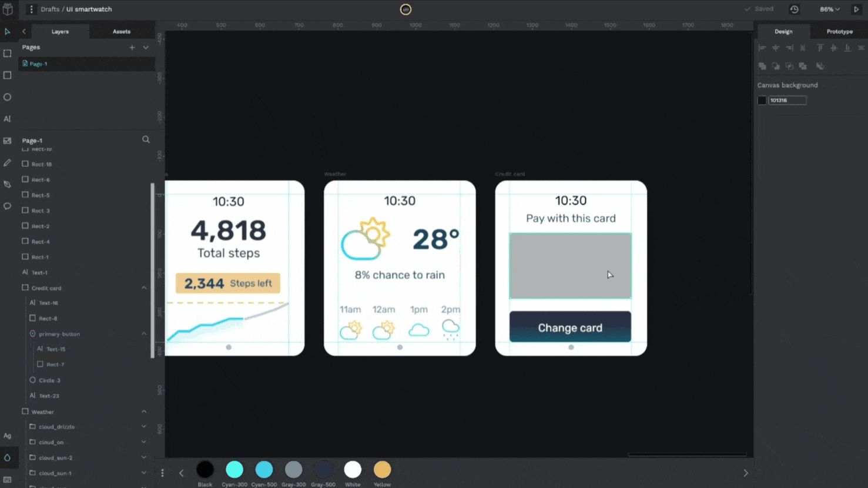
Task: Expand the cloud_sun-2 group
Action: [144, 457]
